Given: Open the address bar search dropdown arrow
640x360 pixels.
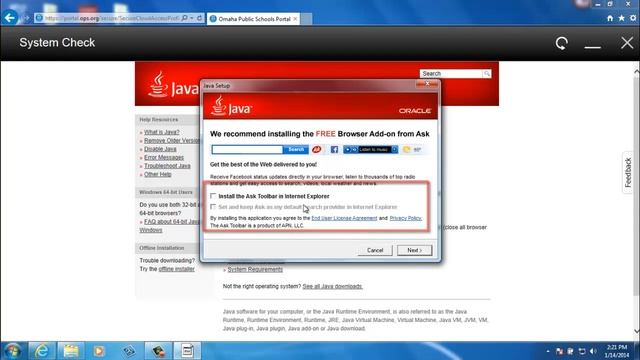Looking at the screenshot, I should point(191,18).
